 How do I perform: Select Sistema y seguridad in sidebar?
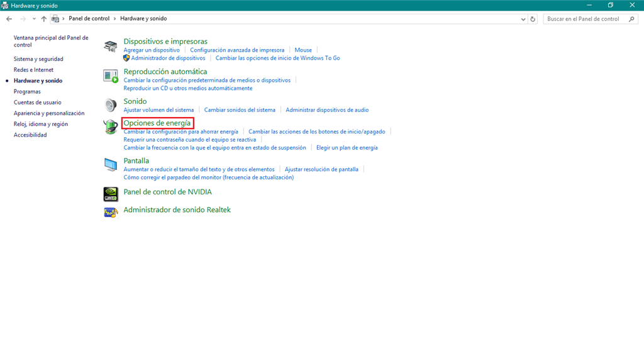click(38, 59)
